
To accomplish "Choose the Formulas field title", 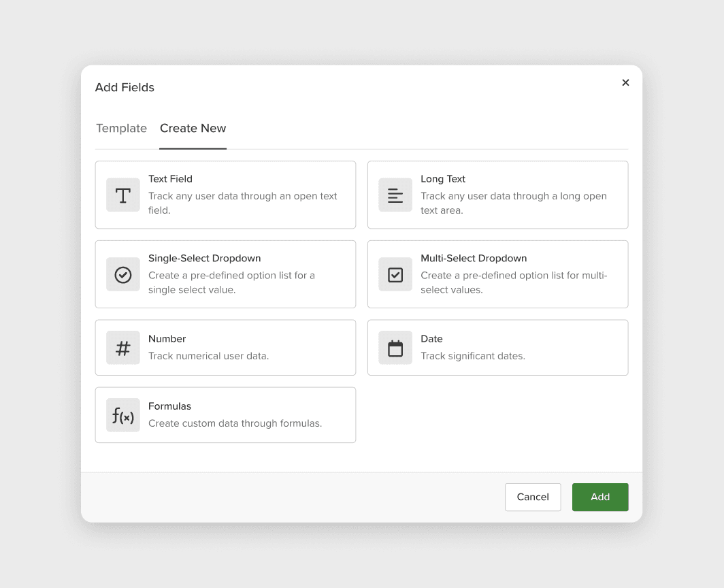I will pos(169,406).
